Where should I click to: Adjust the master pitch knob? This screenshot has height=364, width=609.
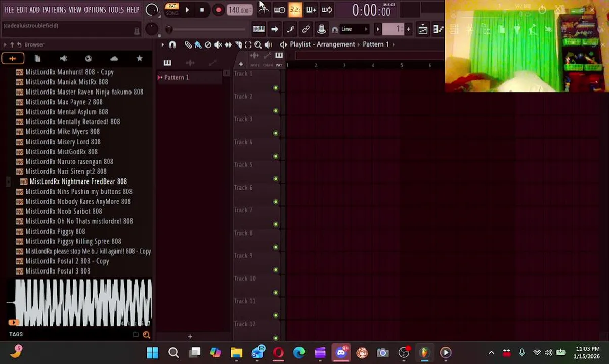151,29
